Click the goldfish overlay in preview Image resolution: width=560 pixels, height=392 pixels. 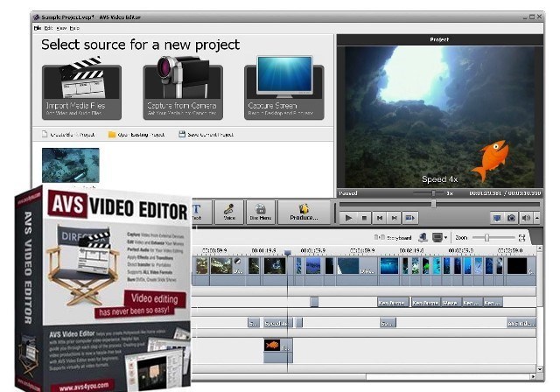491,159
